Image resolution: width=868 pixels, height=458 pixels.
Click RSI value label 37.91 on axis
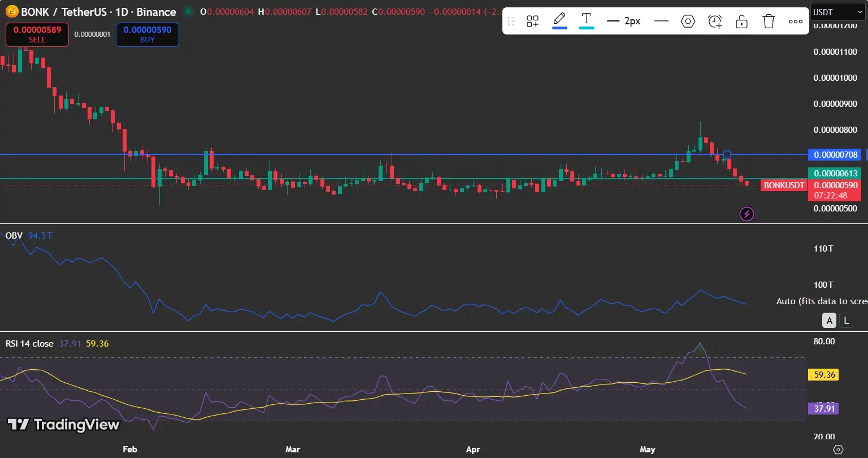[823, 408]
